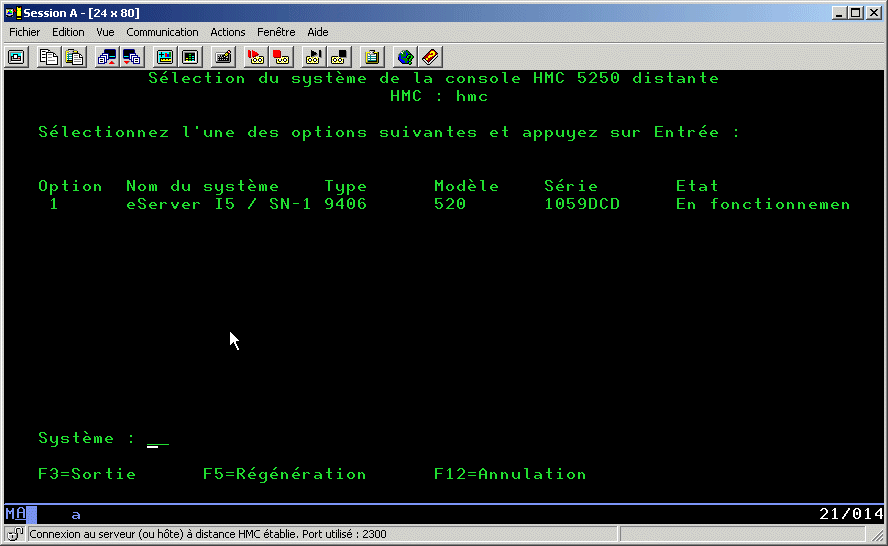Minimize the Session A window
This screenshot has height=546, width=888.
[x=839, y=12]
